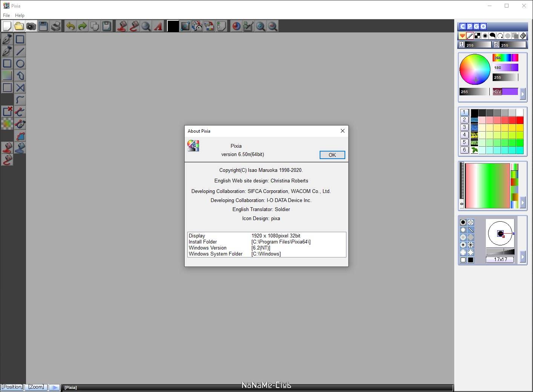Viewport: 533px width, 392px height.
Task: Select the polygon shape tool
Action: pyautogui.click(x=20, y=75)
